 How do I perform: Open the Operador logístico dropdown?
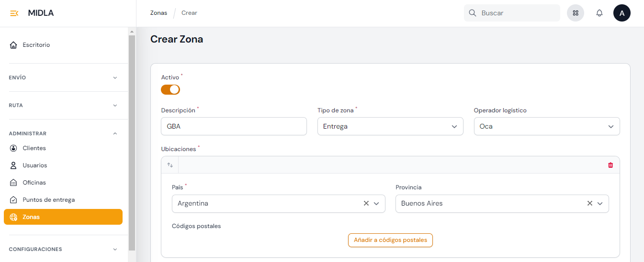(x=546, y=127)
